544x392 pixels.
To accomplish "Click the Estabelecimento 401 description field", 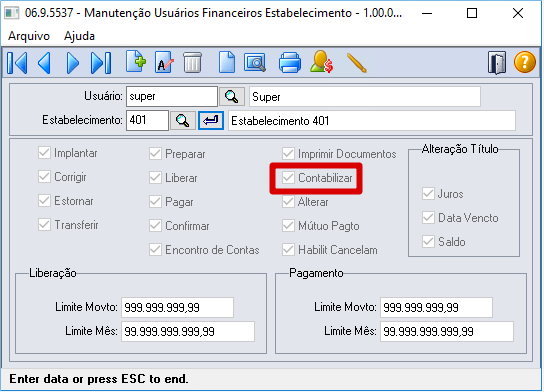I will click(372, 121).
